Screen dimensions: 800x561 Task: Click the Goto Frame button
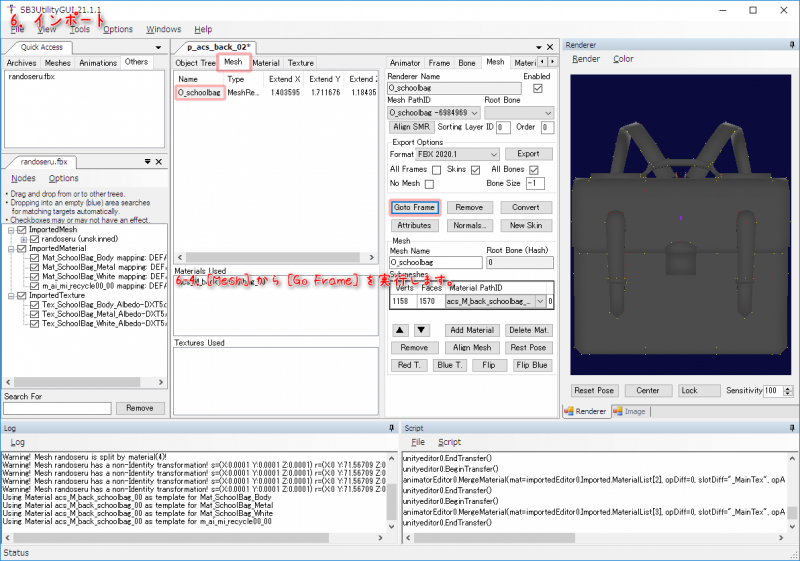(x=414, y=207)
